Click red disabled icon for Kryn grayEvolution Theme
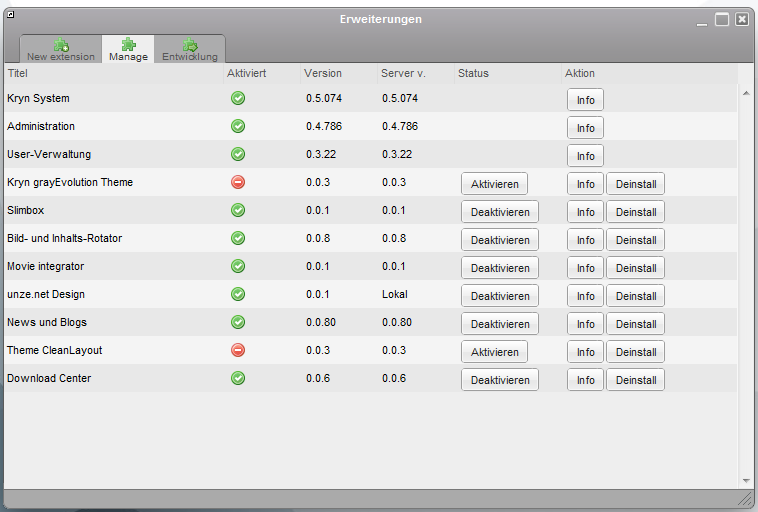 tap(238, 182)
